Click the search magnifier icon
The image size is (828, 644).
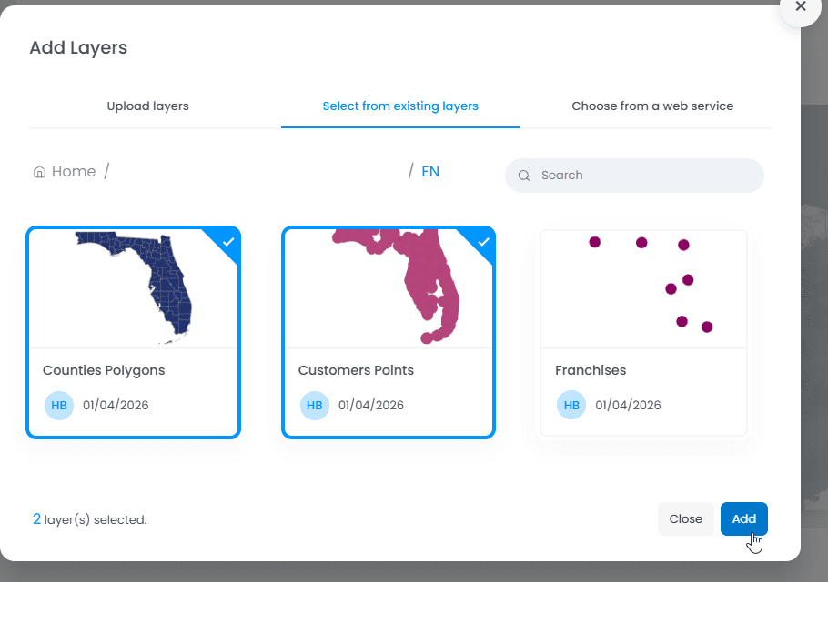[x=524, y=176]
